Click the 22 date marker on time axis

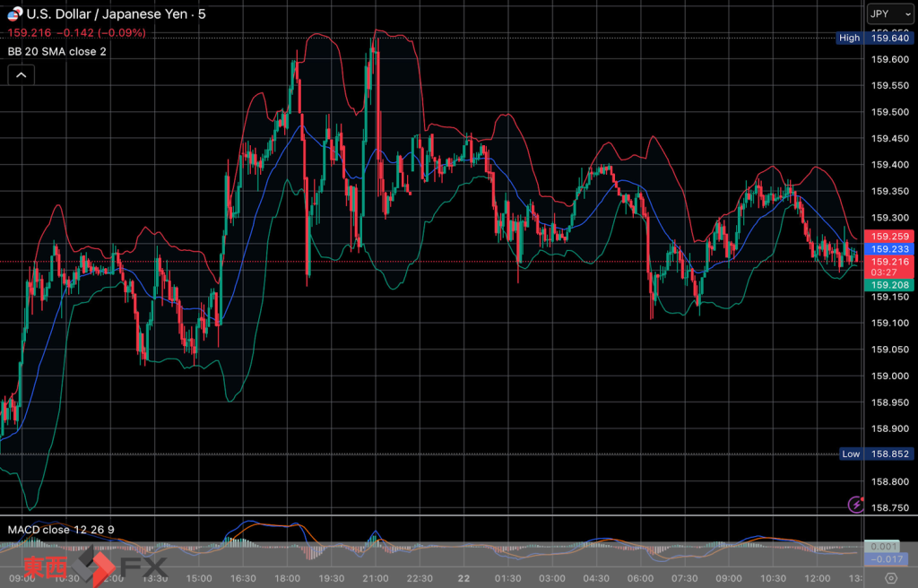[463, 578]
